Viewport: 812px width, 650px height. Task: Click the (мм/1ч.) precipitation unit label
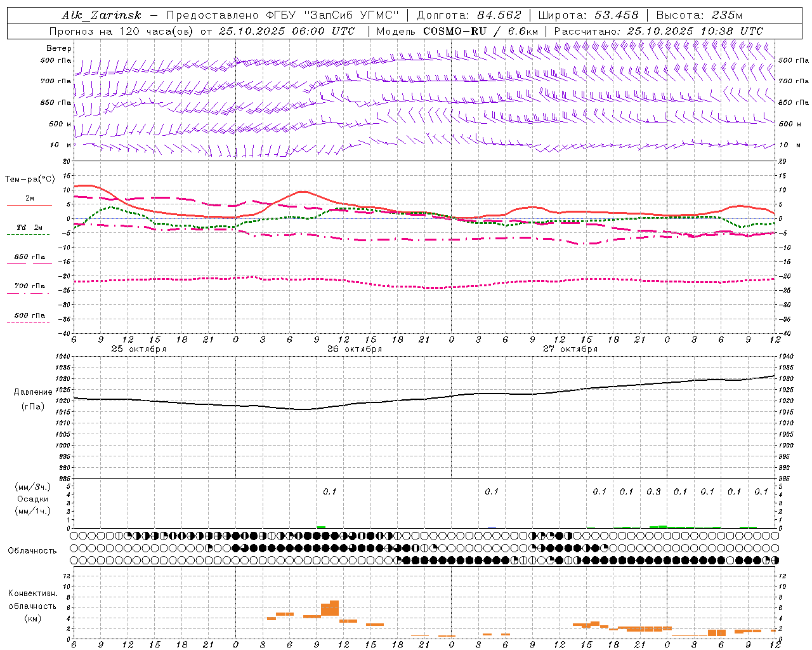[x=32, y=511]
